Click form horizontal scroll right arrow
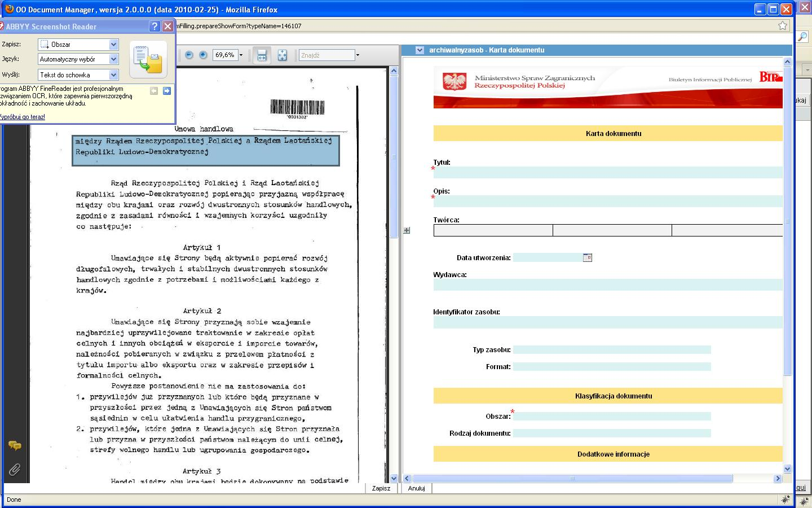The height and width of the screenshot is (508, 812). click(x=778, y=479)
